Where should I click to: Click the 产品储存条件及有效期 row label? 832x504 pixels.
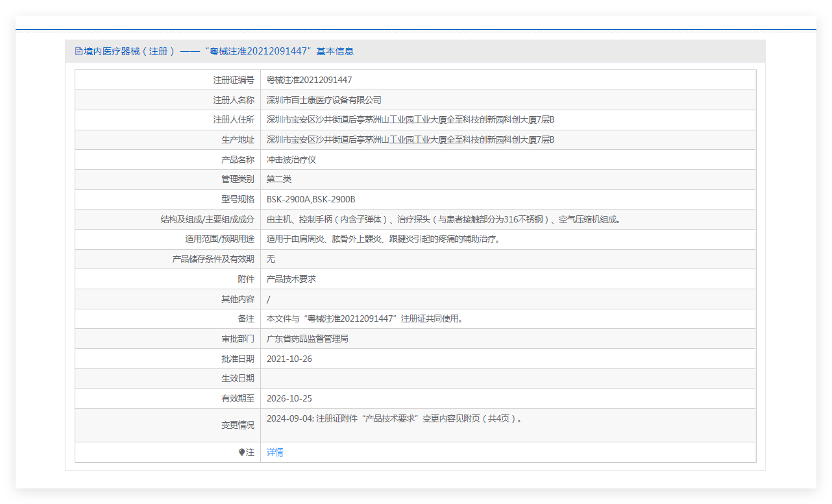[214, 259]
